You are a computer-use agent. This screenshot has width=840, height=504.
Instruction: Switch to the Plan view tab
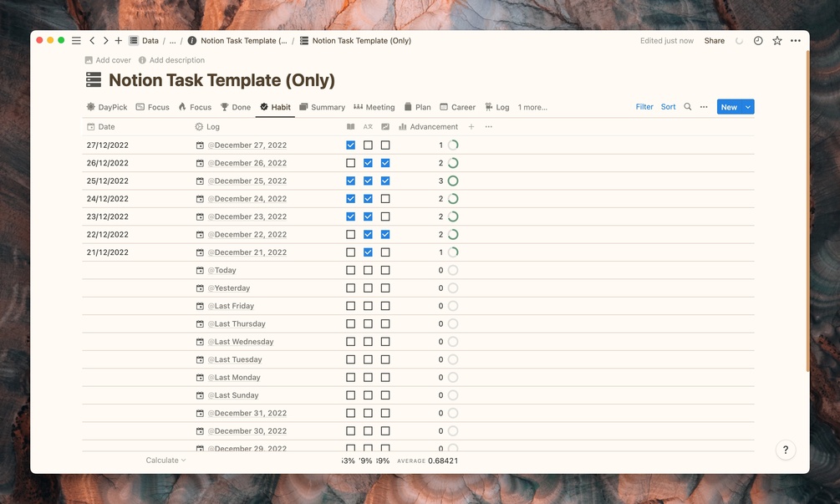click(417, 107)
